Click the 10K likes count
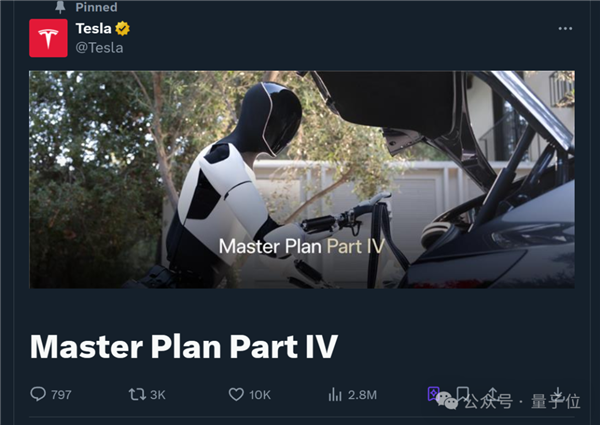 click(260, 395)
